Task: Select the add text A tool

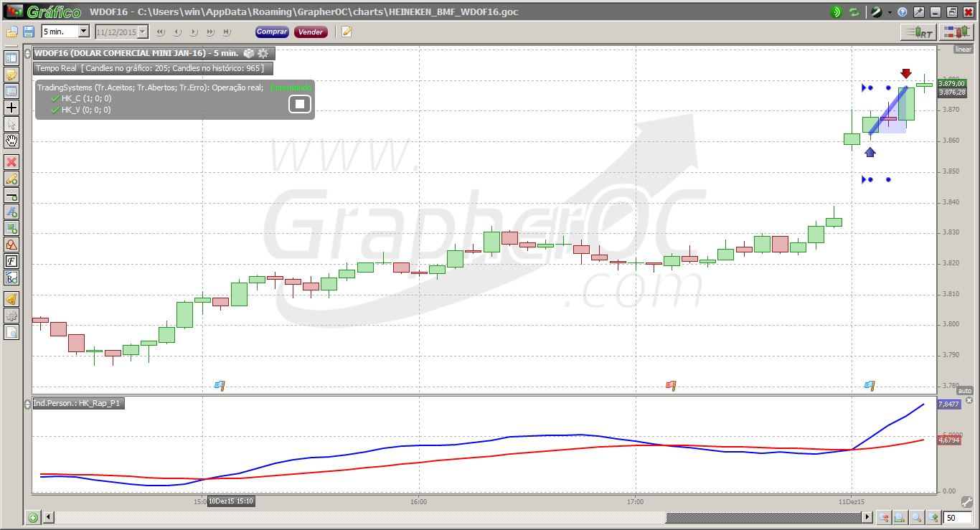Action: pos(11,212)
